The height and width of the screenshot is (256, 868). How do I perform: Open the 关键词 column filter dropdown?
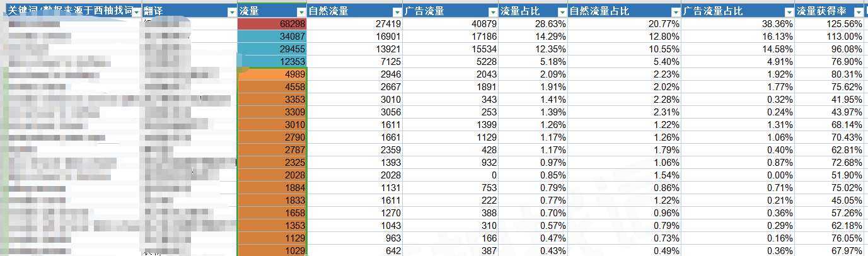click(x=136, y=12)
